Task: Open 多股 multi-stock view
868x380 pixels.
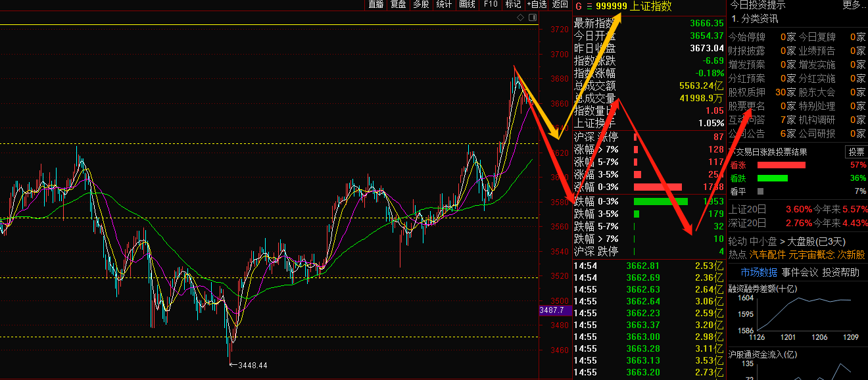Action: pyautogui.click(x=421, y=5)
